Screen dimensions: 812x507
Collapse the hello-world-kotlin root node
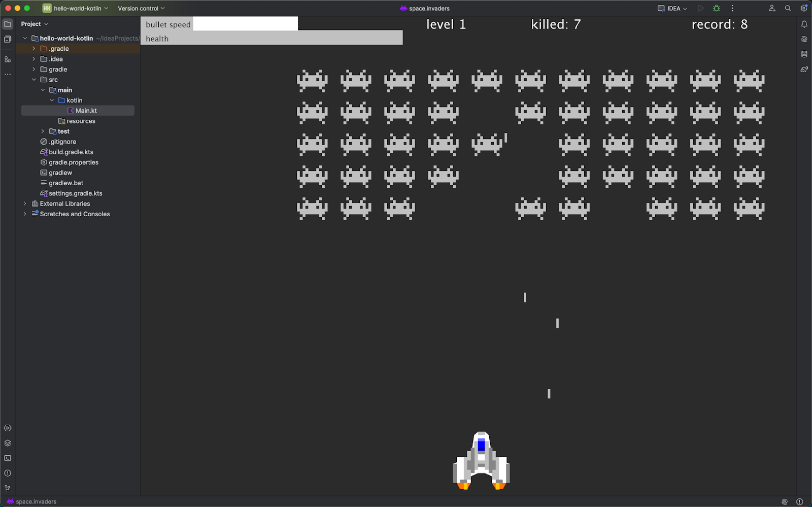[25, 38]
